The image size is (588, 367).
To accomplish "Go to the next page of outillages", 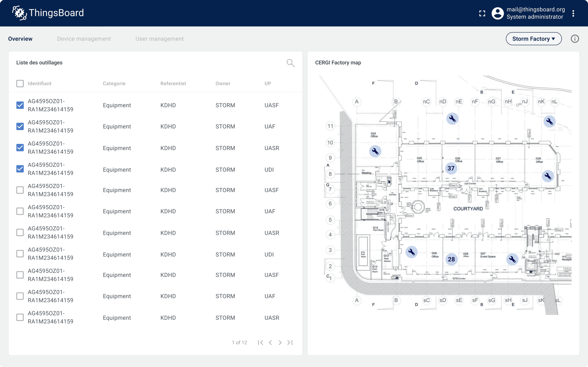I will coord(280,342).
